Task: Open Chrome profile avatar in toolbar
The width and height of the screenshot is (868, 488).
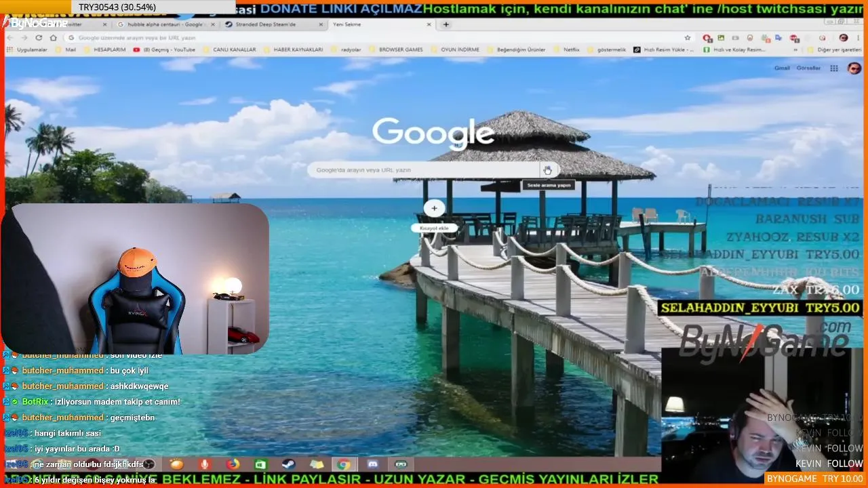Action: [x=844, y=38]
